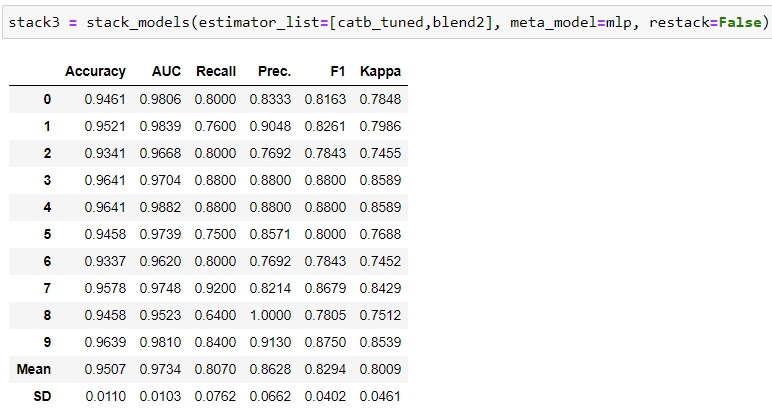Select the mean AUC value 0.9734
This screenshot has height=408, width=772.
160,369
